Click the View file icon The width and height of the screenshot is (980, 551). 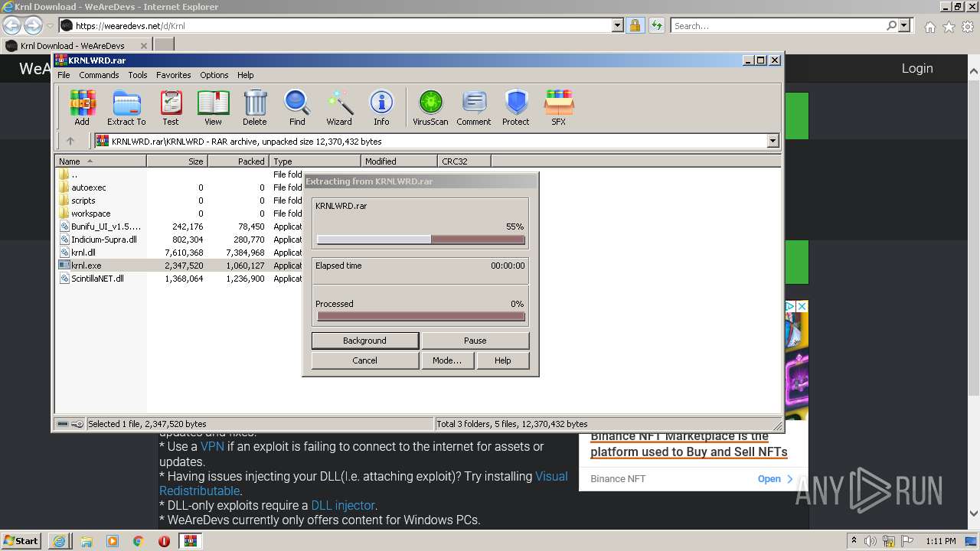[x=213, y=107]
